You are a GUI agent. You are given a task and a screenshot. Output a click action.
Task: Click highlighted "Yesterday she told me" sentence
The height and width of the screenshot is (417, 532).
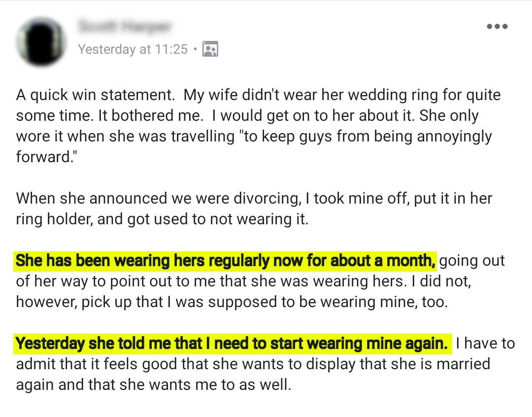232,344
